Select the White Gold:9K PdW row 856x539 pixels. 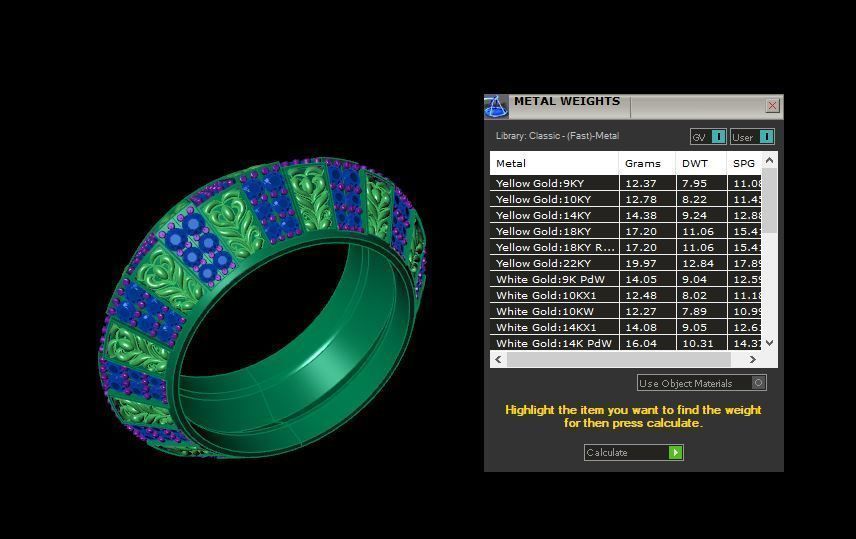click(626, 279)
